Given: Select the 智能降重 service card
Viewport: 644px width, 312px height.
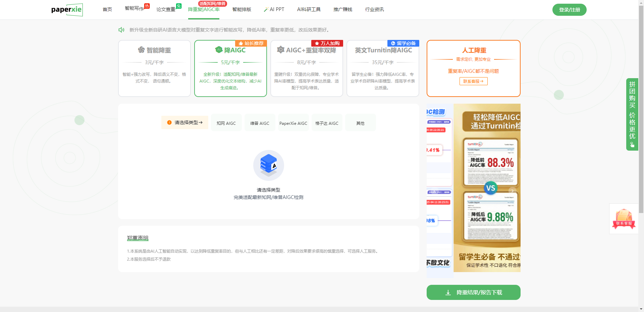Looking at the screenshot, I should click(154, 68).
